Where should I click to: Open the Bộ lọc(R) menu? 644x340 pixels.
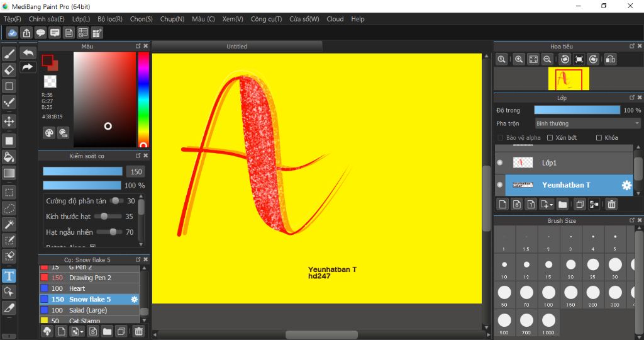coord(110,19)
